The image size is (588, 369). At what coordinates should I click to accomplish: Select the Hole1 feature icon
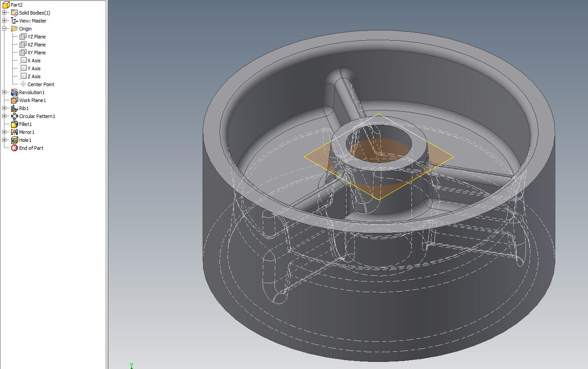click(14, 140)
